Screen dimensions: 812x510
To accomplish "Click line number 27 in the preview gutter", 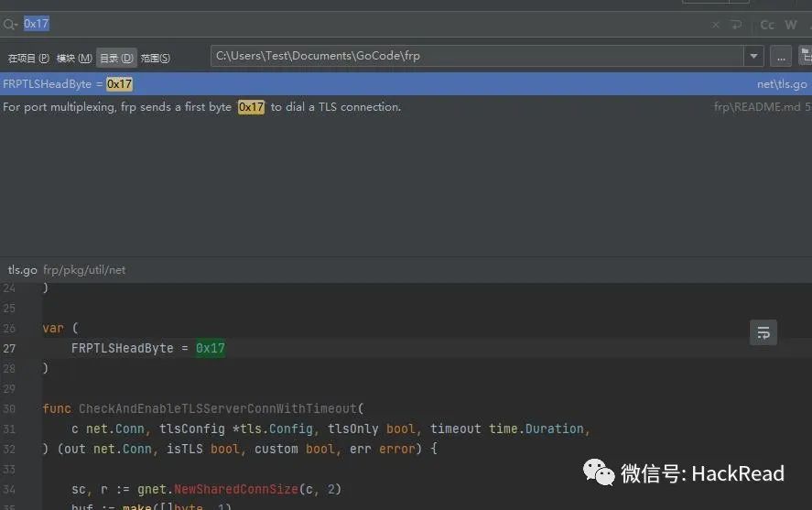I will (9, 349).
